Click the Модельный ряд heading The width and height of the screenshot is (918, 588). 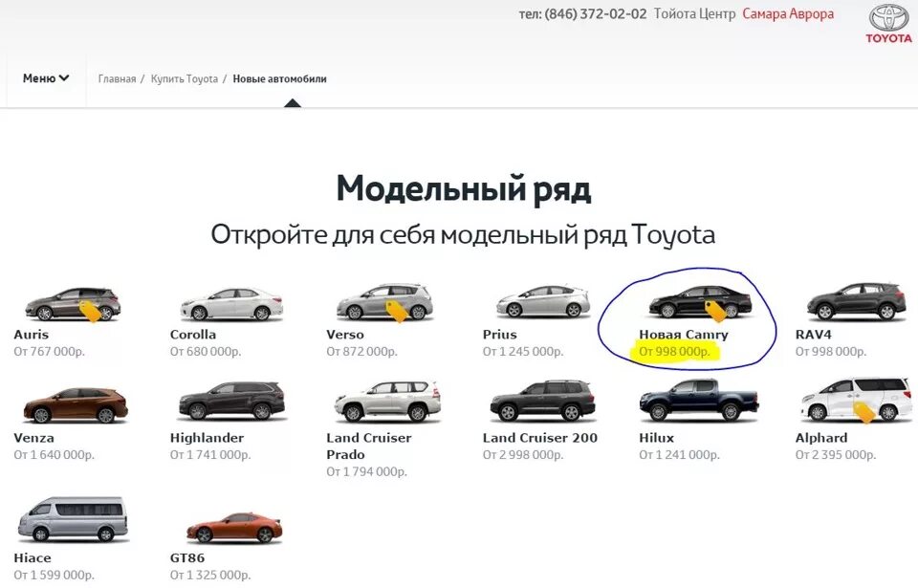pyautogui.click(x=463, y=188)
